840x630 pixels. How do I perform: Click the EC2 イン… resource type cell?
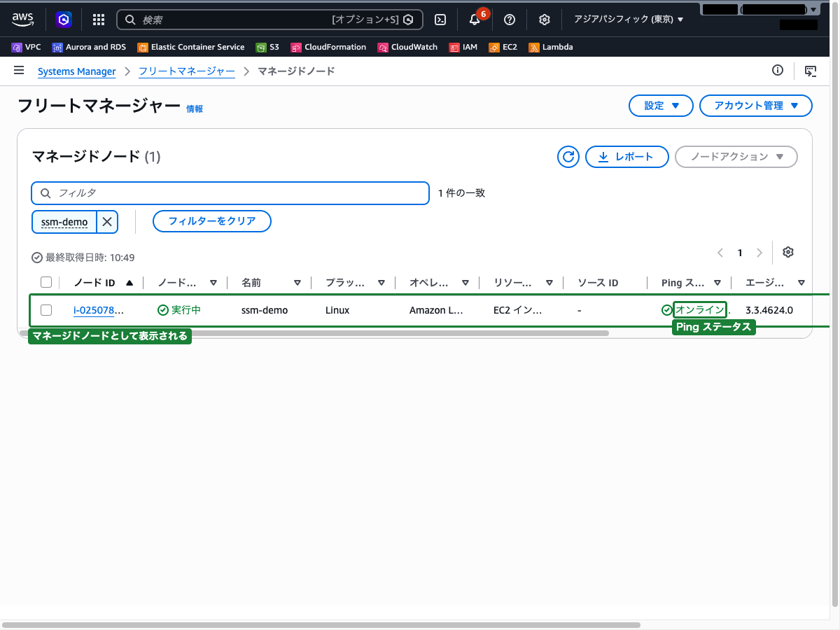(x=517, y=310)
